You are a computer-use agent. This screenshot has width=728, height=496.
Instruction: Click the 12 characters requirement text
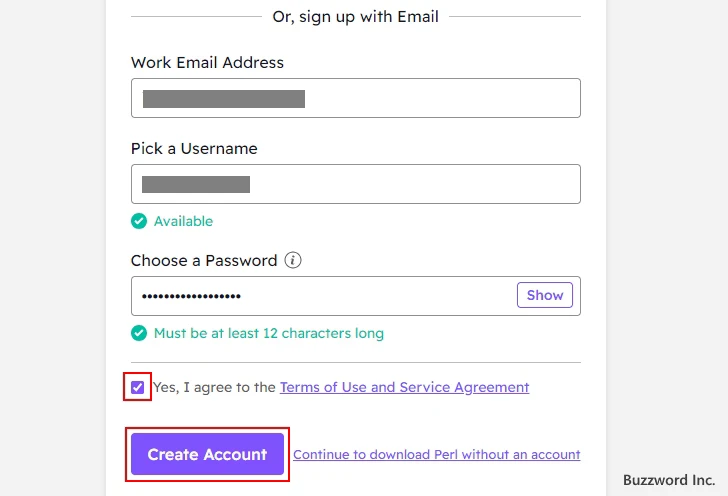(x=269, y=333)
